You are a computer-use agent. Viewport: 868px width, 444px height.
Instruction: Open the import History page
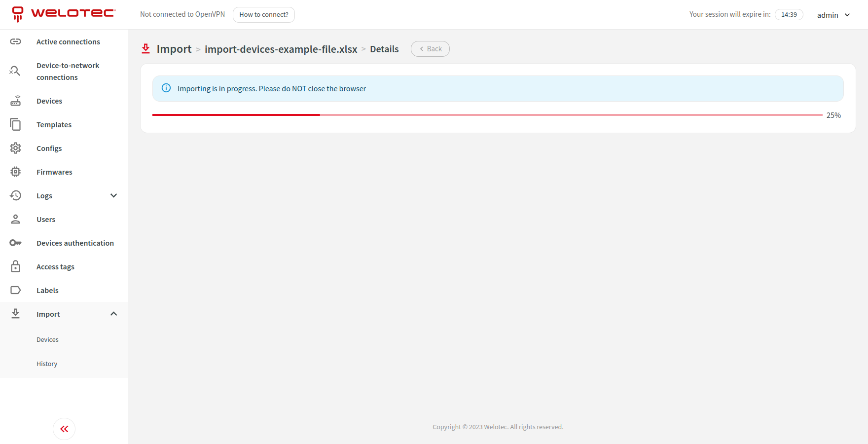tap(47, 364)
